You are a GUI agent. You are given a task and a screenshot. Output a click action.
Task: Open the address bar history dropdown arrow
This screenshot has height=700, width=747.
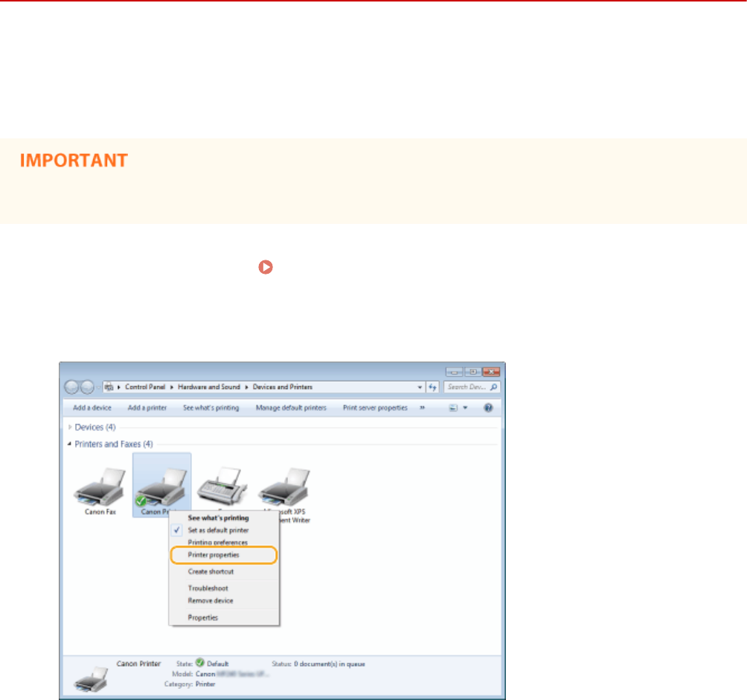point(420,387)
